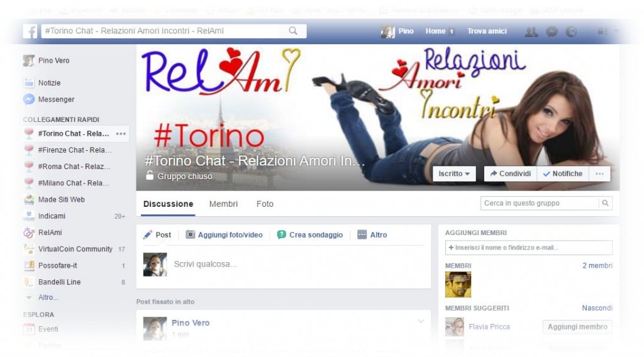This screenshot has width=644, height=357.
Task: Open the messages icon in top bar
Action: point(552,31)
